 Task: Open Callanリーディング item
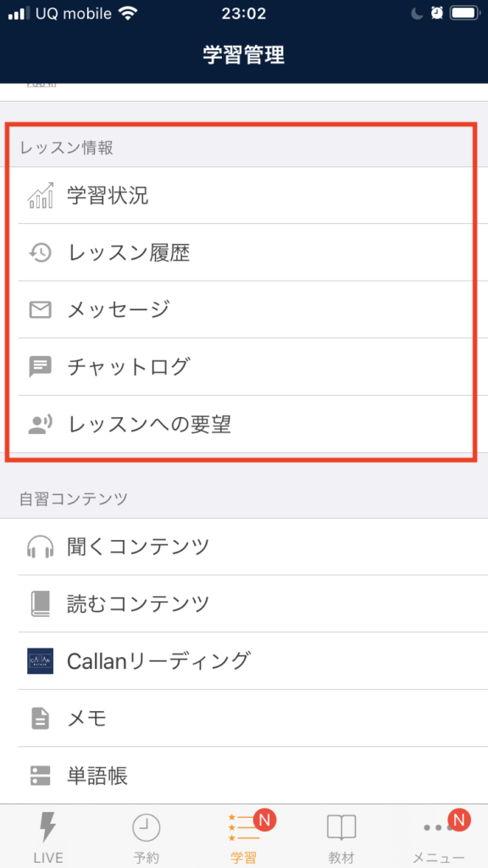click(x=244, y=660)
